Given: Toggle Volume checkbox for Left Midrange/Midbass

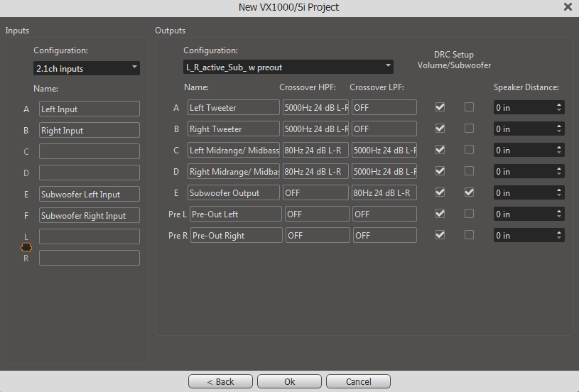Looking at the screenshot, I should click(440, 150).
